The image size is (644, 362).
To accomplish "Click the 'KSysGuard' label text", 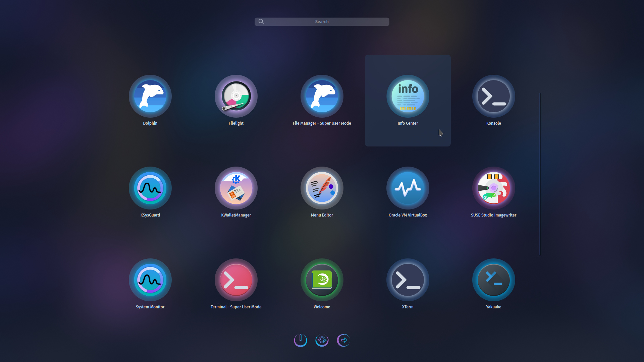I will 150,215.
